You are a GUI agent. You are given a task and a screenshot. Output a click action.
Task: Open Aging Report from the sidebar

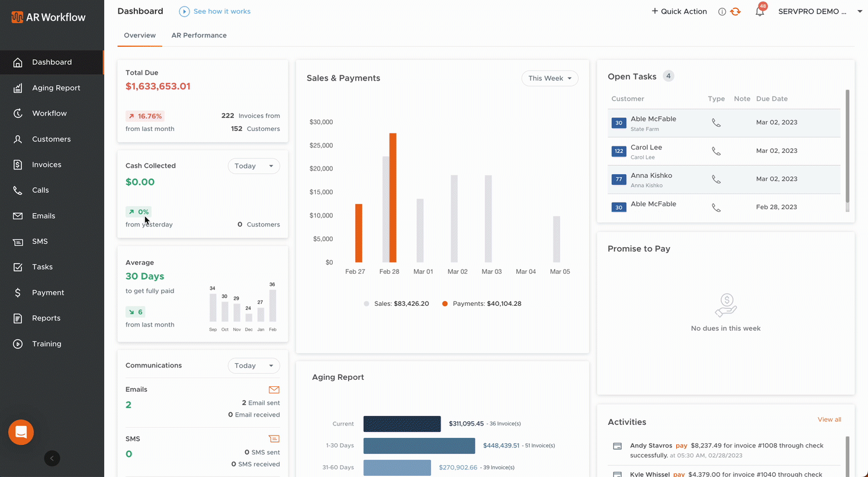tap(56, 88)
